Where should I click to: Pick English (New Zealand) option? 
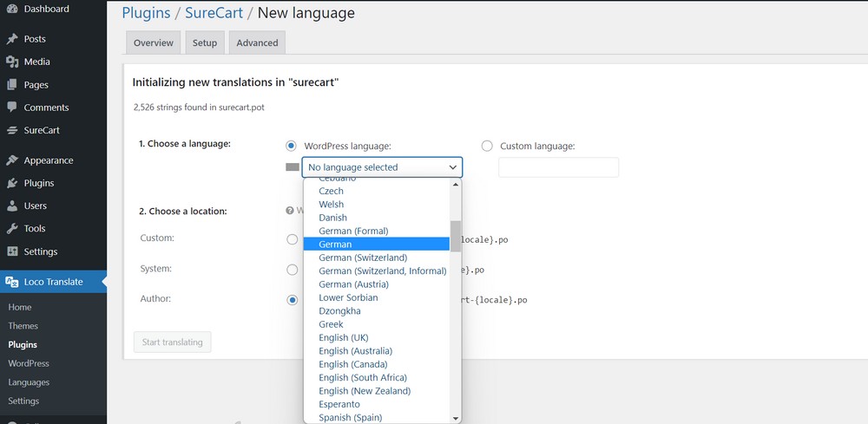(x=377, y=391)
